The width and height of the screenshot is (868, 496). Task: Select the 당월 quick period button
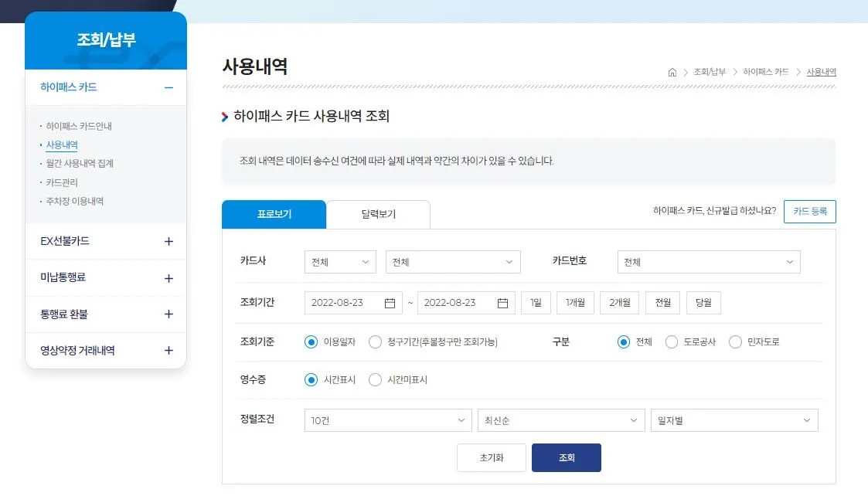703,302
